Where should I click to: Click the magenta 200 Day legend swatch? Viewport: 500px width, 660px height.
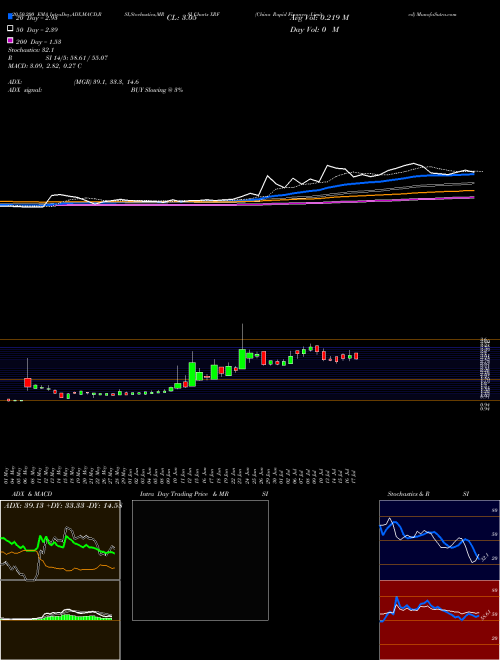10,41
